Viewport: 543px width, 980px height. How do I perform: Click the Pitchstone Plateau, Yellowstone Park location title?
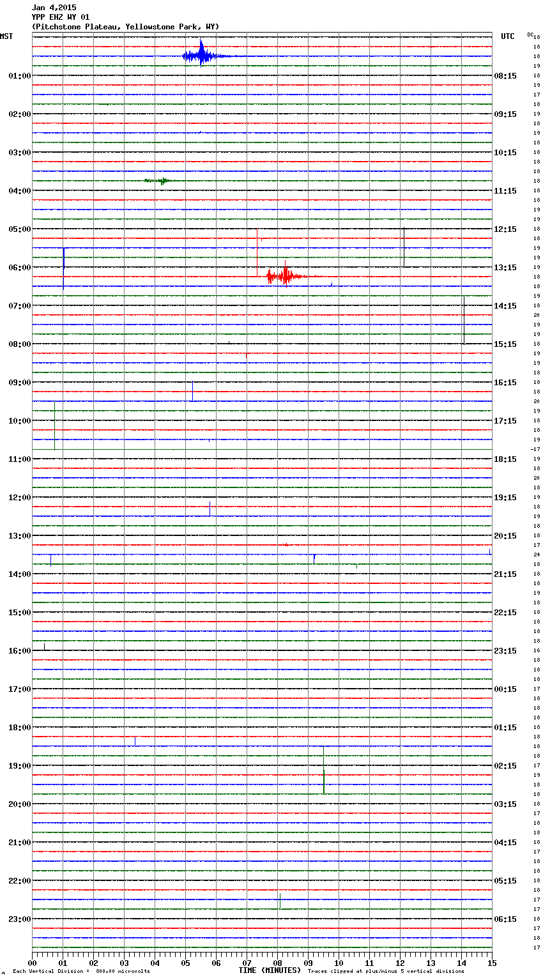click(125, 27)
